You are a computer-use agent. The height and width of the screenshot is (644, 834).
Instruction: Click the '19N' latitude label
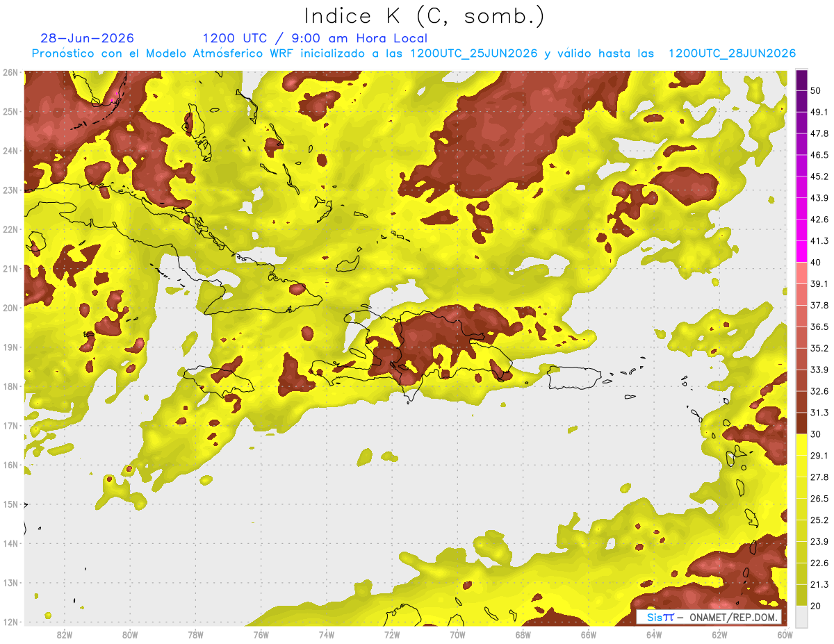pyautogui.click(x=10, y=347)
